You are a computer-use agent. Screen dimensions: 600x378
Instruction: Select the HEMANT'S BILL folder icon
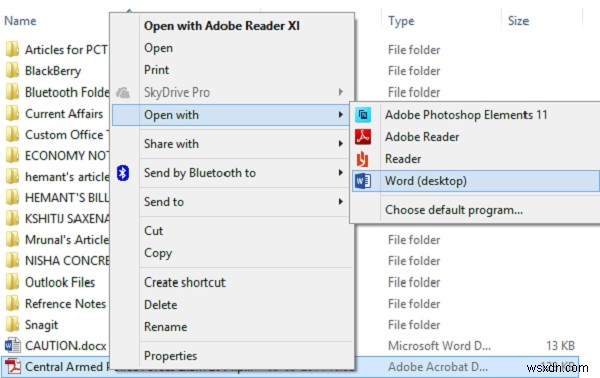pos(12,198)
